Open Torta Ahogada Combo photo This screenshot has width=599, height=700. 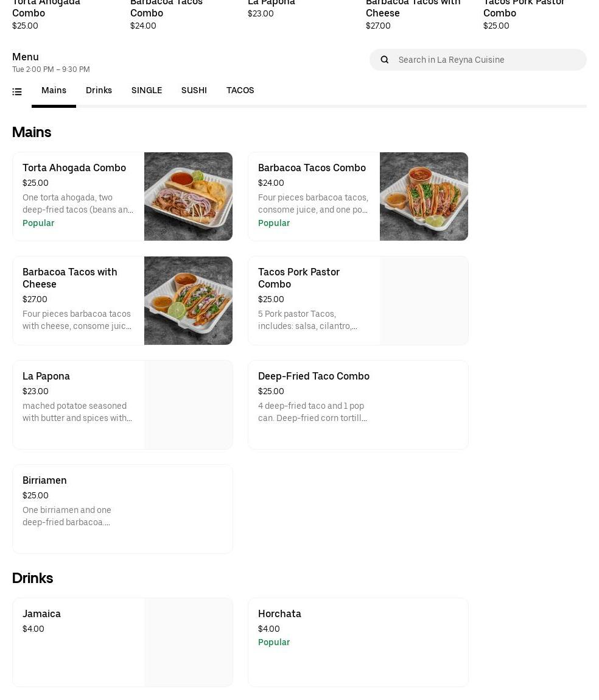point(188,196)
